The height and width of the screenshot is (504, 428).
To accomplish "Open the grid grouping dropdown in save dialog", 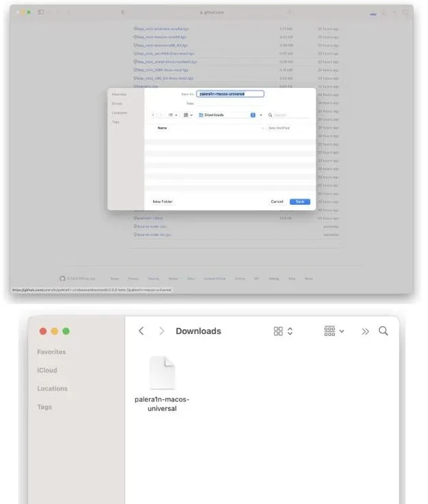I will tap(188, 115).
